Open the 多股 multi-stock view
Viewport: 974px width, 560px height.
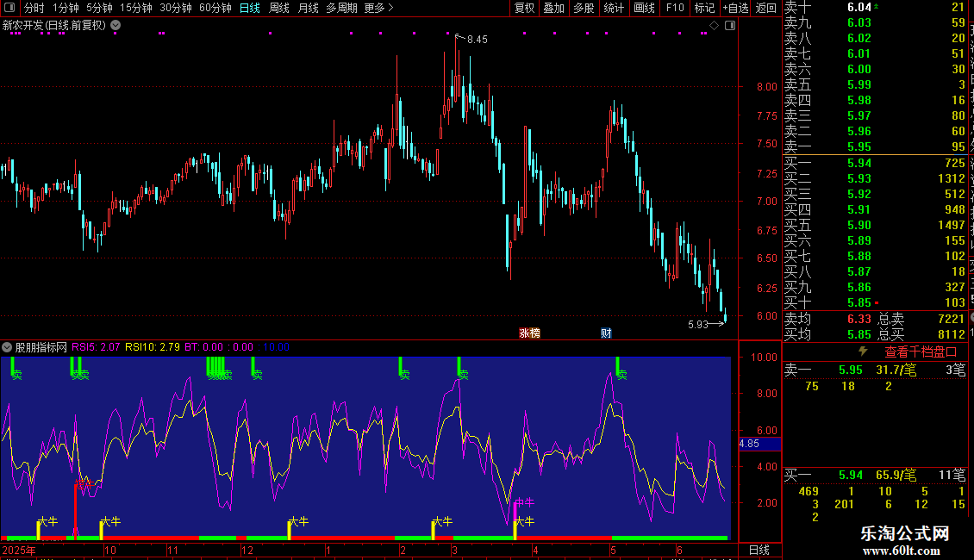coord(584,8)
